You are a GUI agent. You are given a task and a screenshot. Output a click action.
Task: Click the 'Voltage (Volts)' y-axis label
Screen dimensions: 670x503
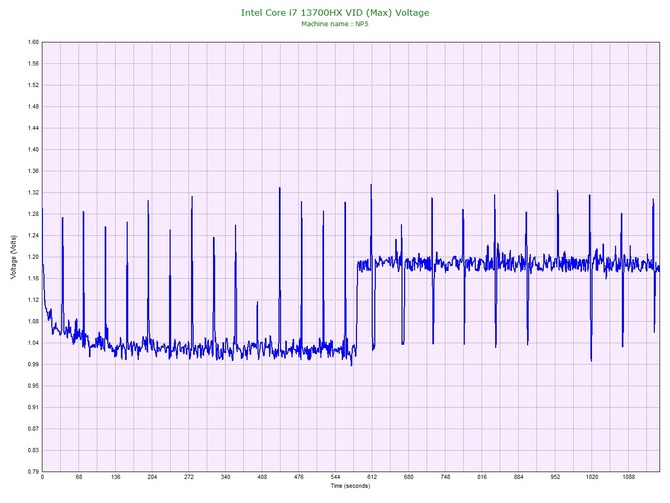14,257
